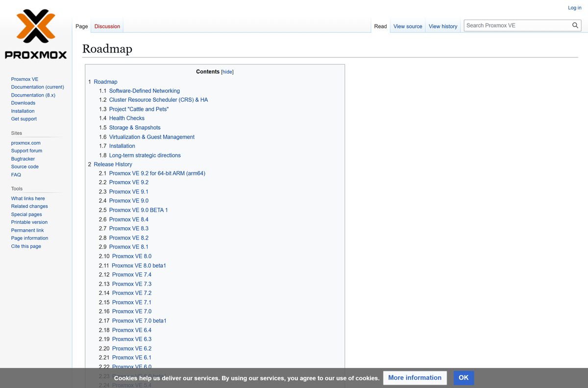Open Documentation (current) in sidebar
Screen dimensions: 588x388
coord(38,87)
